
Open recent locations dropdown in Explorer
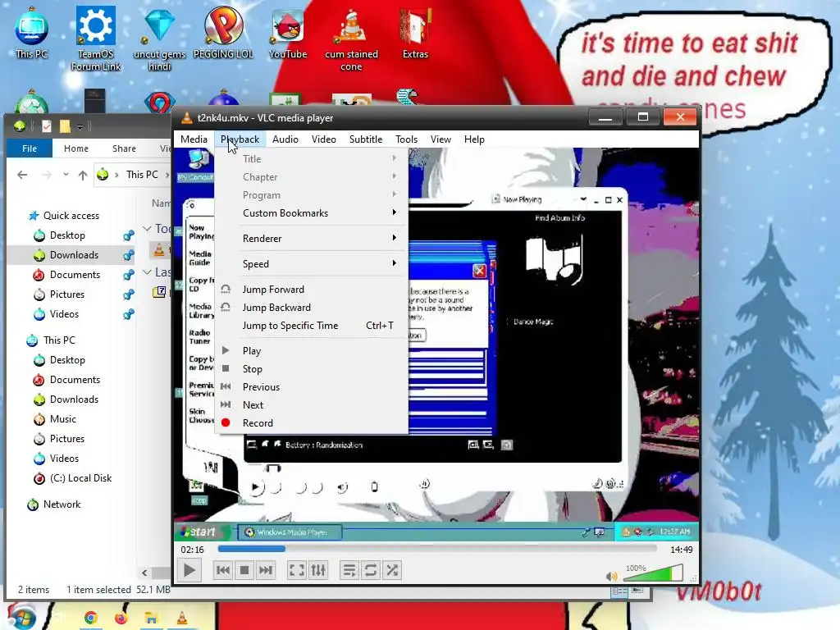[66, 175]
